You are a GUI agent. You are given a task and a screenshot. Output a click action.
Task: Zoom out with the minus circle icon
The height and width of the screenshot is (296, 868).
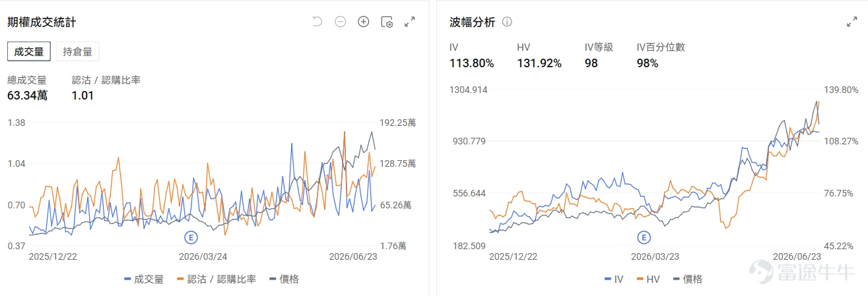[341, 22]
